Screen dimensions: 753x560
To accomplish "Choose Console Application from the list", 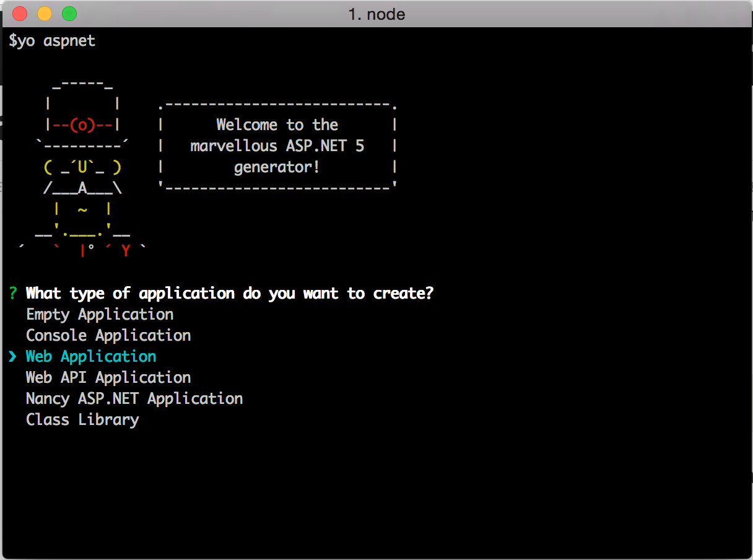I will (108, 336).
